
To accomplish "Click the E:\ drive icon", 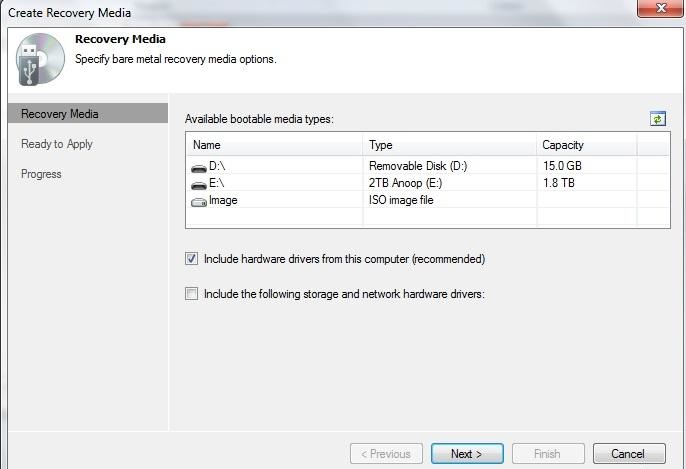I will click(x=199, y=185).
